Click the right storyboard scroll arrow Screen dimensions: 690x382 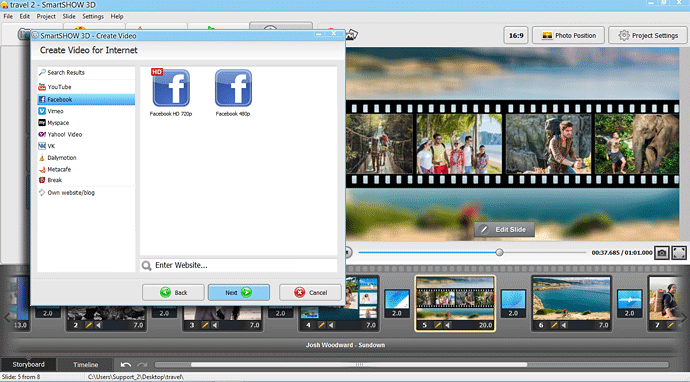(683, 317)
